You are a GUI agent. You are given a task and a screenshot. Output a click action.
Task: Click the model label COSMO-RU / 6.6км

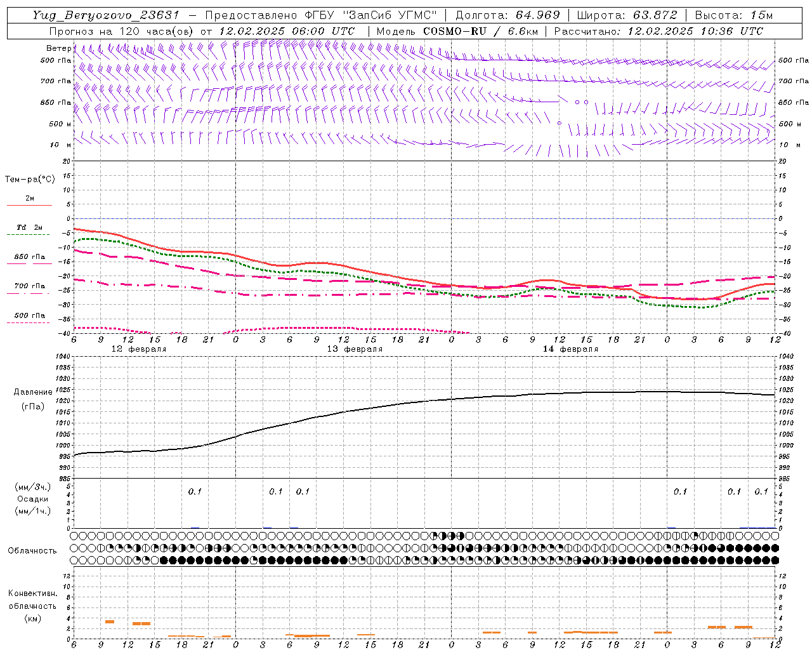(x=480, y=31)
